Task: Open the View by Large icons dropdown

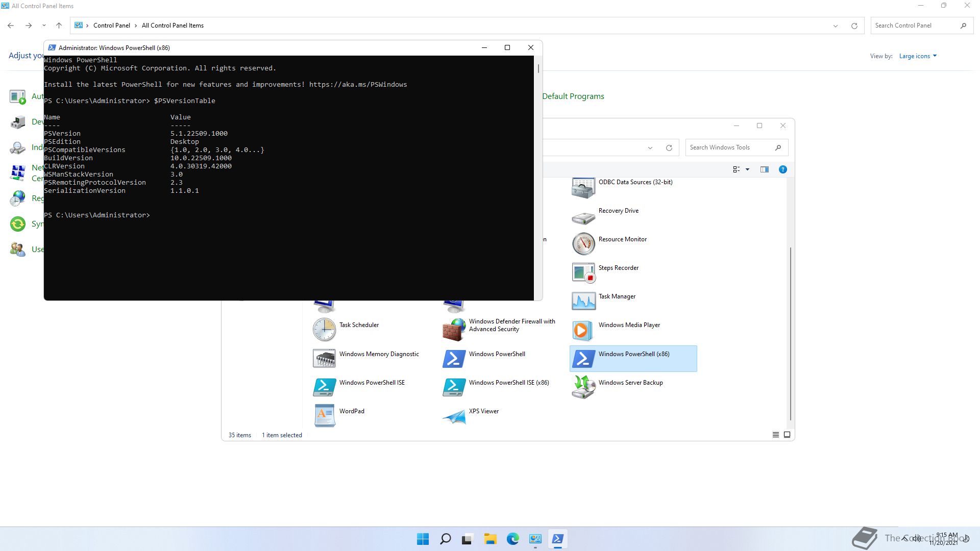Action: tap(918, 56)
